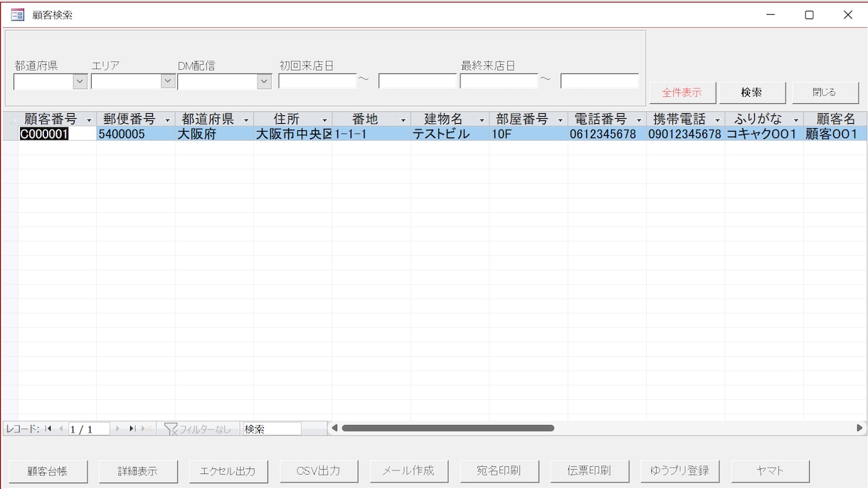Click the CSV出力 button
Image resolution: width=868 pixels, height=489 pixels.
(x=319, y=471)
